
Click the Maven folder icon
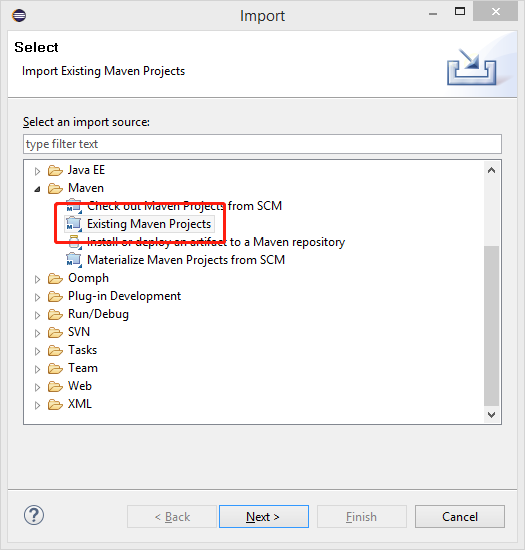point(55,188)
